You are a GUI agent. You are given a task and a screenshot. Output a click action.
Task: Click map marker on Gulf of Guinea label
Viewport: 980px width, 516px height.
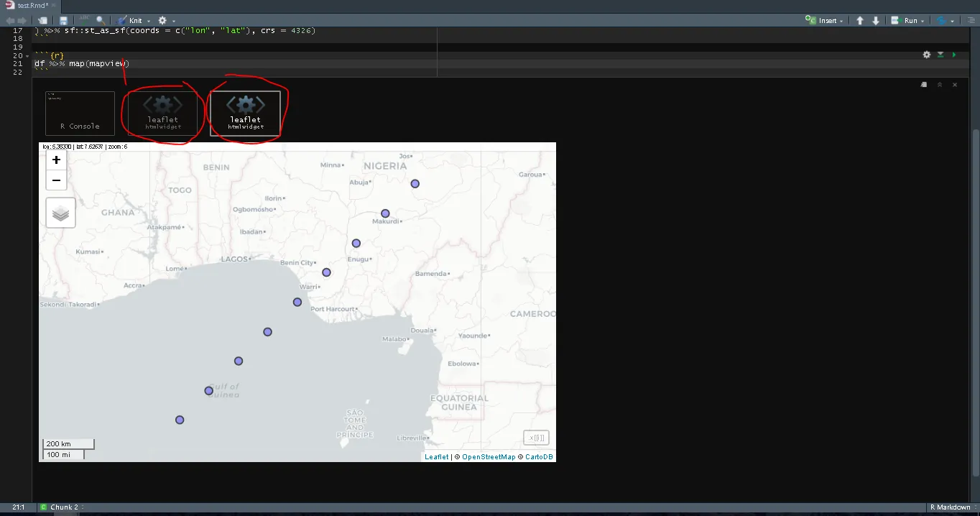coord(208,391)
